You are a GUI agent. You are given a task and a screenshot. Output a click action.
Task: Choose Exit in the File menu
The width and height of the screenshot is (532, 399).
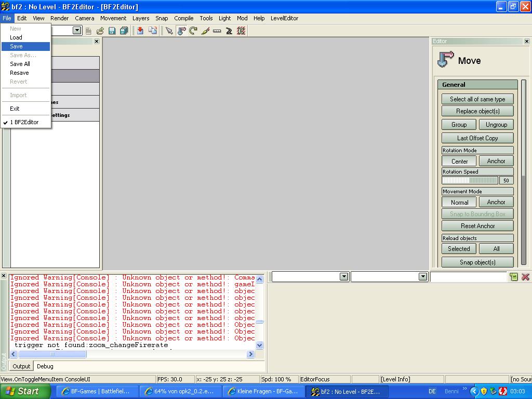tap(26, 109)
